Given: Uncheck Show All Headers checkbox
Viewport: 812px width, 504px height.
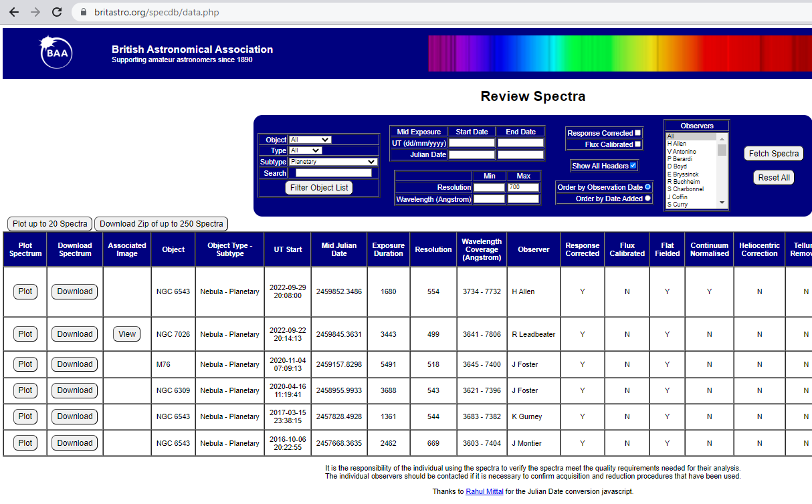Looking at the screenshot, I should click(633, 166).
